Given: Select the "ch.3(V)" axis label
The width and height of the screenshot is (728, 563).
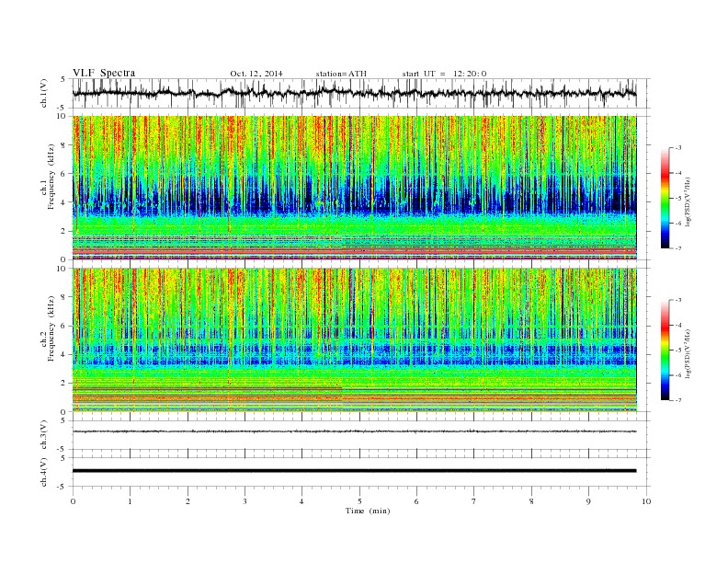Looking at the screenshot, I should pos(44,435).
